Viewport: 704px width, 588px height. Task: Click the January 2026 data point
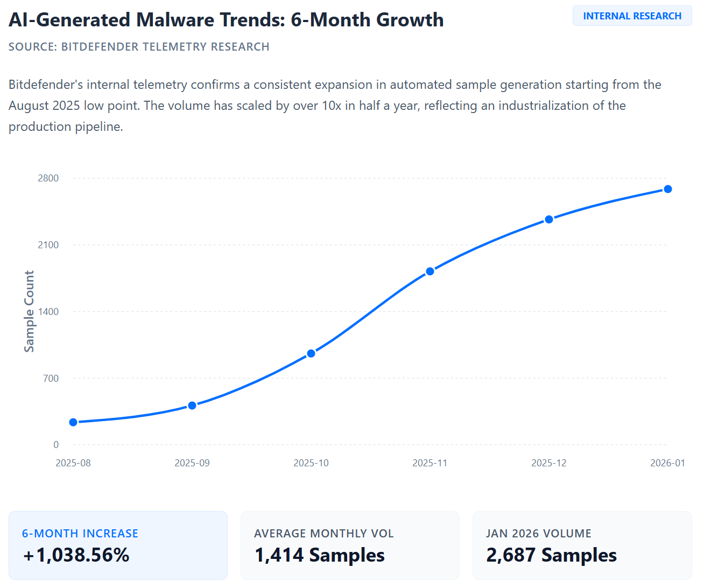[x=668, y=189]
